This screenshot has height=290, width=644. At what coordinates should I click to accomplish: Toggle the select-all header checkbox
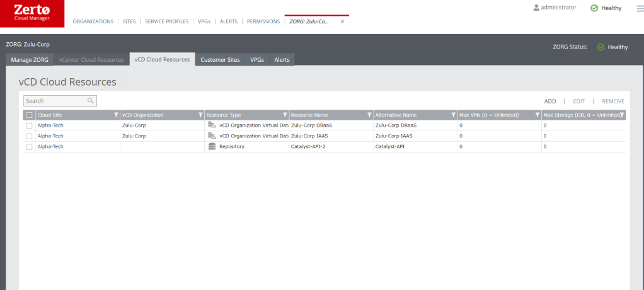click(30, 115)
